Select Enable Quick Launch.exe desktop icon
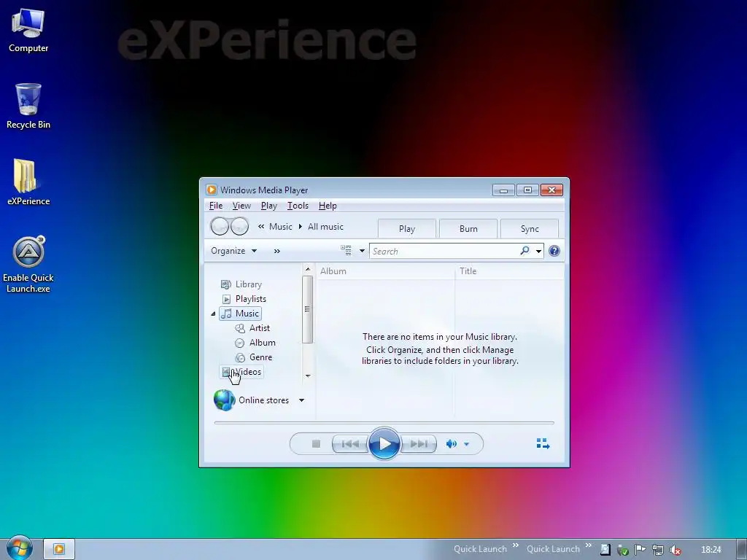747x560 pixels. 28,264
